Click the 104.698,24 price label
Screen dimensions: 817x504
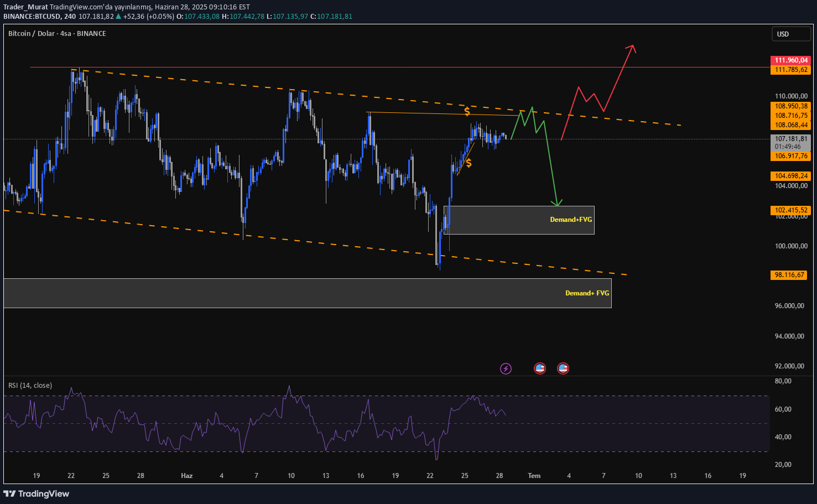tap(790, 176)
